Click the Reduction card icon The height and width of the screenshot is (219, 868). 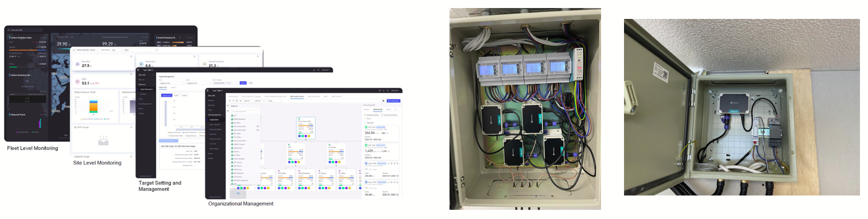[141, 65]
